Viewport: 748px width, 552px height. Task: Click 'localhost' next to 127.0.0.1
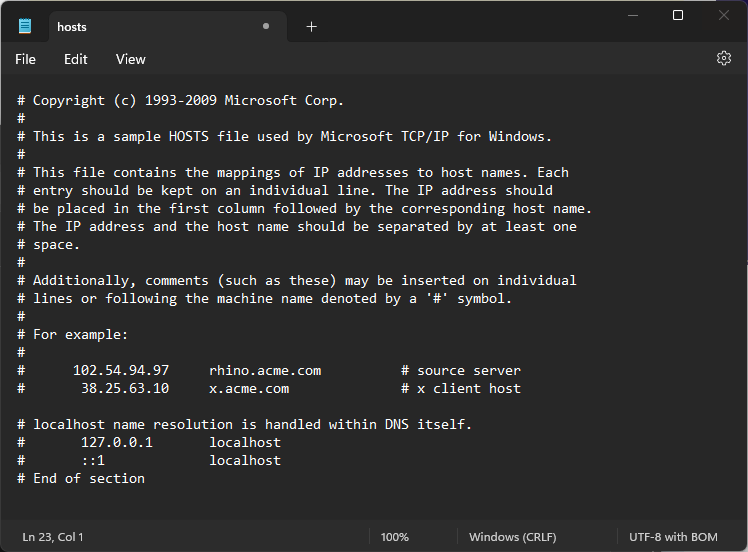click(x=245, y=442)
